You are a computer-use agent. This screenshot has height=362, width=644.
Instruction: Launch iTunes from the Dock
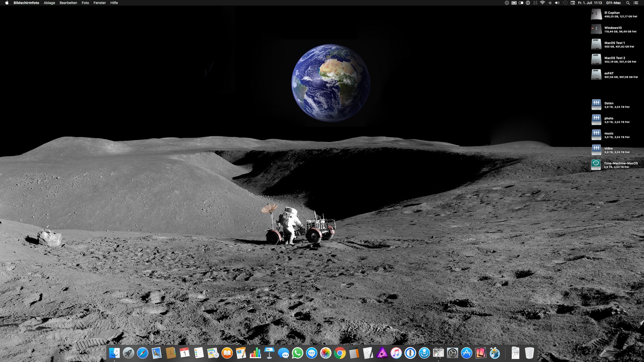pos(396,353)
